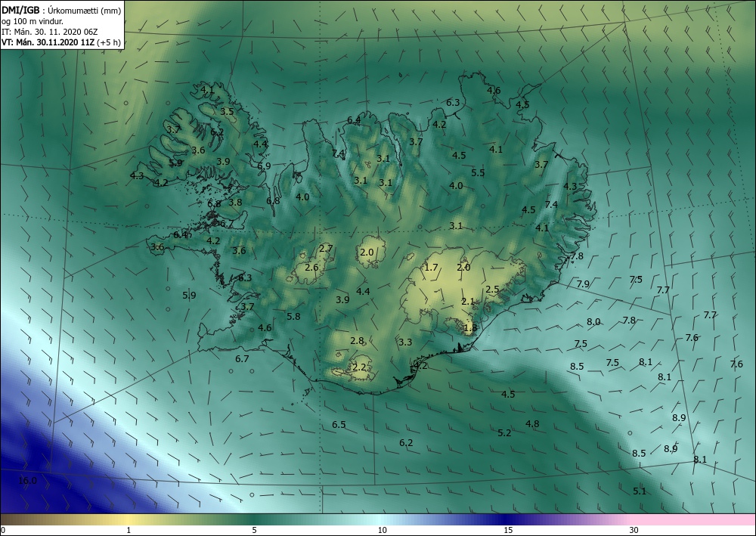Screen dimensions: 756x536
Task: Click the "0" label on the color scale
Action: point(3,531)
